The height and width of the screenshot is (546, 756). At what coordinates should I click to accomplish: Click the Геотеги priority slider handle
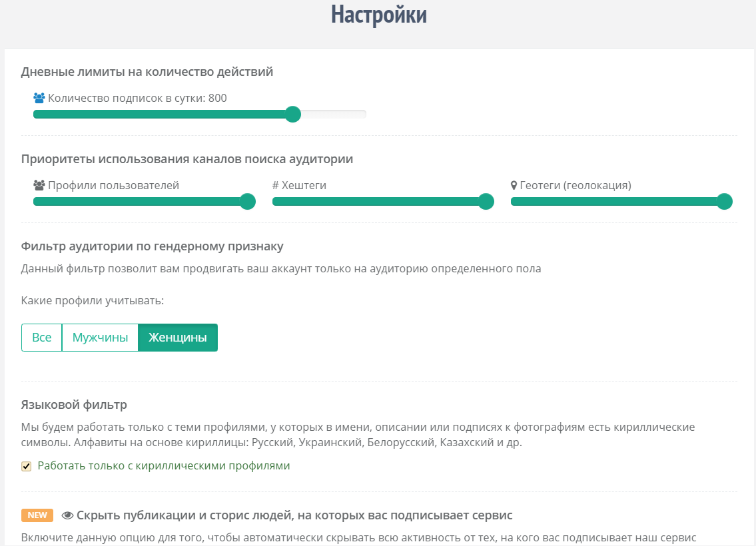[725, 202]
